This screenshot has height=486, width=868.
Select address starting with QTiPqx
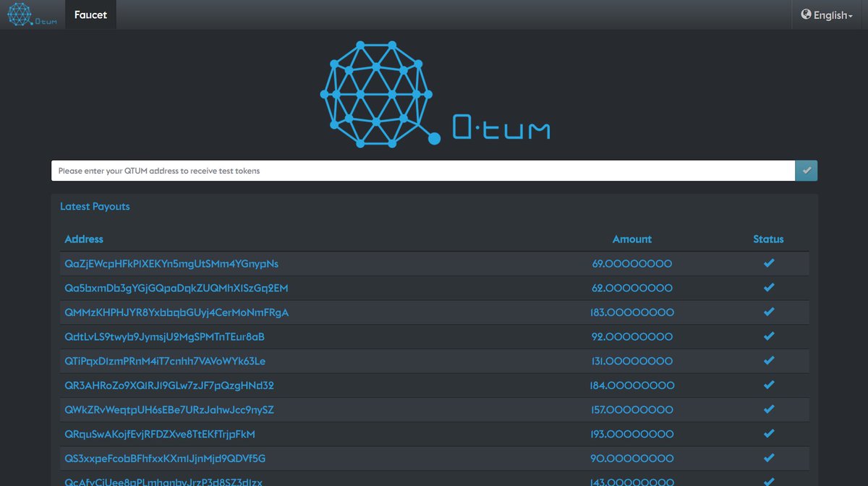[165, 361]
